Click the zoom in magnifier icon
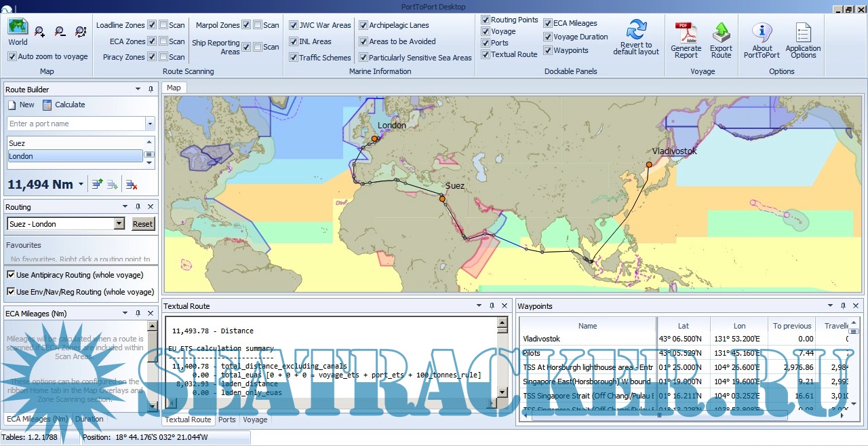The height and width of the screenshot is (446, 868). [x=40, y=31]
